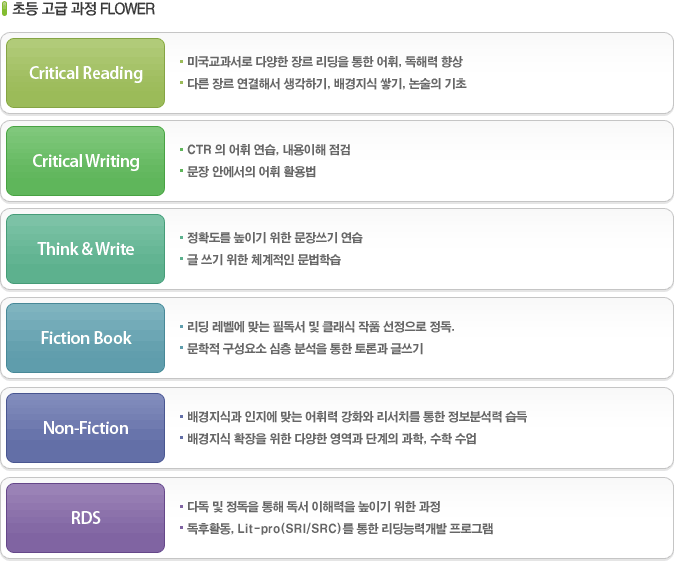The height and width of the screenshot is (565, 674).
Task: Click the 'Lit-pro(SRI/SRC)' program description line
Action: tap(340, 528)
